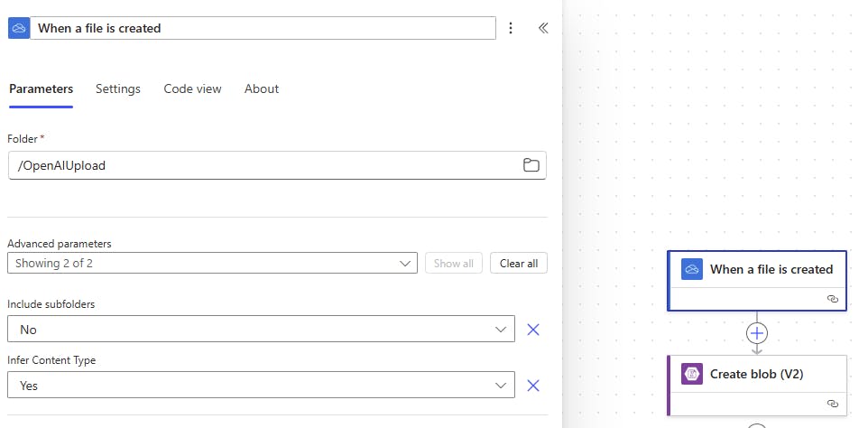Click the connection link icon on Create blob card
Screen dimensions: 868x428
pos(832,404)
